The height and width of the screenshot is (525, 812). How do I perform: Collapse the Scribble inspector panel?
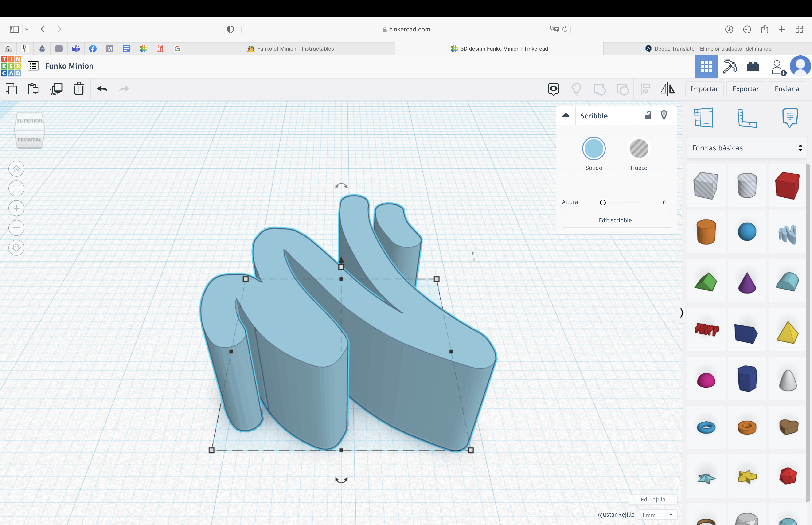click(x=566, y=115)
